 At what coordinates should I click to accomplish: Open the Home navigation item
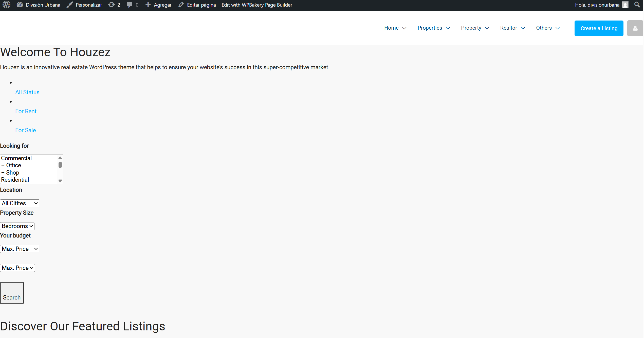pyautogui.click(x=391, y=28)
